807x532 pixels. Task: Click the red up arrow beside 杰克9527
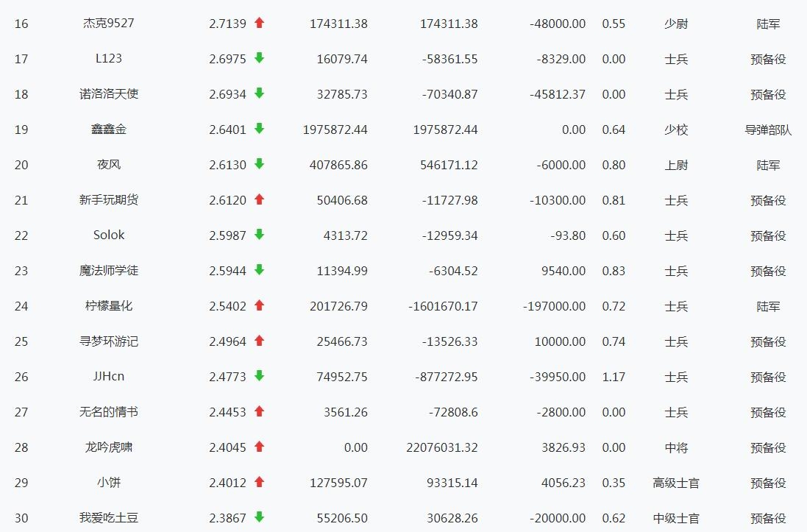pos(259,23)
